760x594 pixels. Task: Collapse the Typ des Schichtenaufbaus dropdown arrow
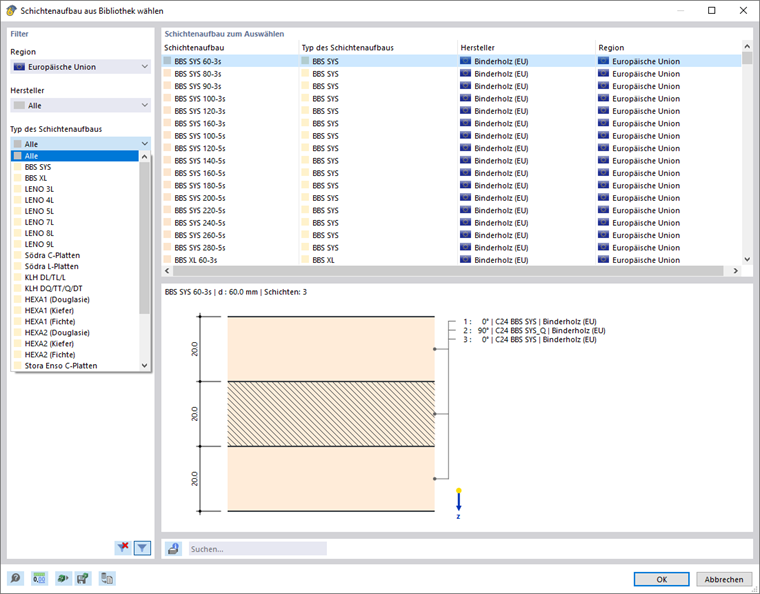coord(144,143)
